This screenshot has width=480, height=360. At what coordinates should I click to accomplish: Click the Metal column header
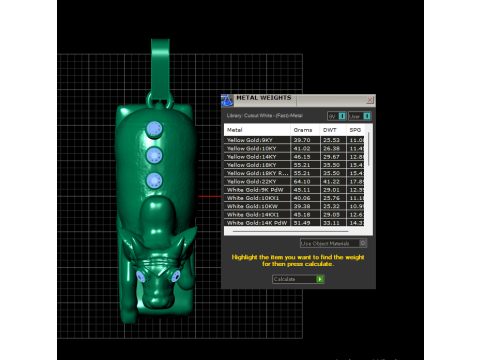257,130
